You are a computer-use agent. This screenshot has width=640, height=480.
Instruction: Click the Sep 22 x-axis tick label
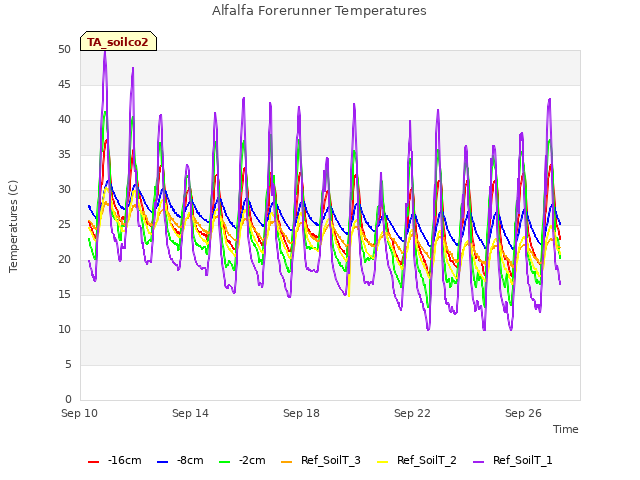coord(412,413)
